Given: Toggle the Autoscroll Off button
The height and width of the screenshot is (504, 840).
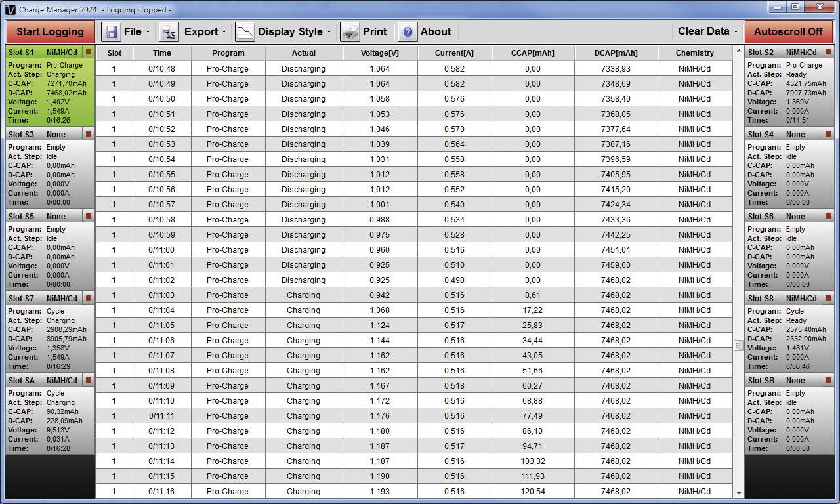Looking at the screenshot, I should coord(787,31).
